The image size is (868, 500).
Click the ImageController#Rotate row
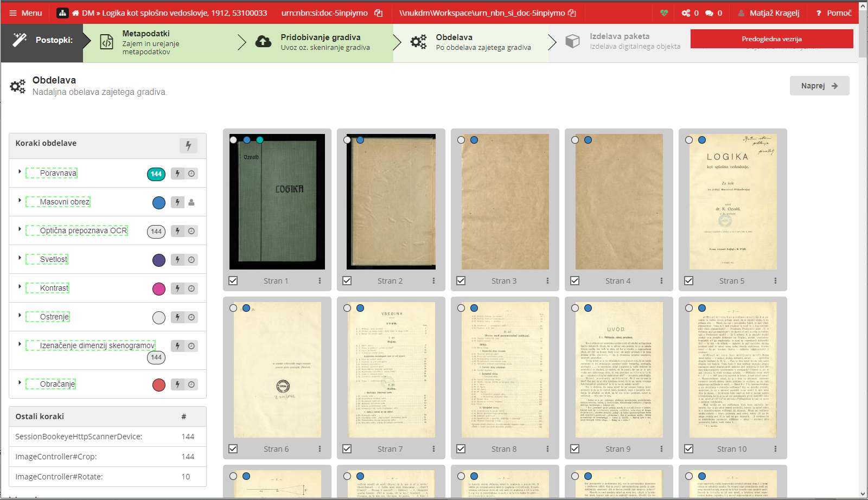107,477
